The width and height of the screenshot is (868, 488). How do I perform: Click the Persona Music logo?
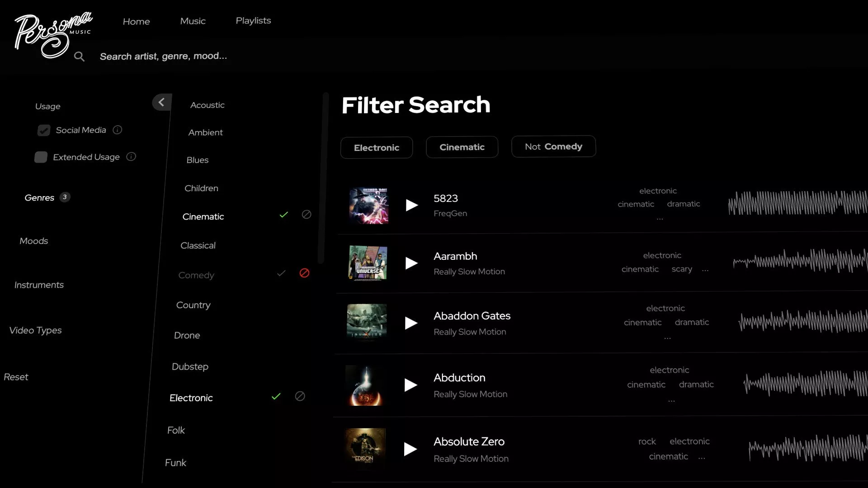52,34
